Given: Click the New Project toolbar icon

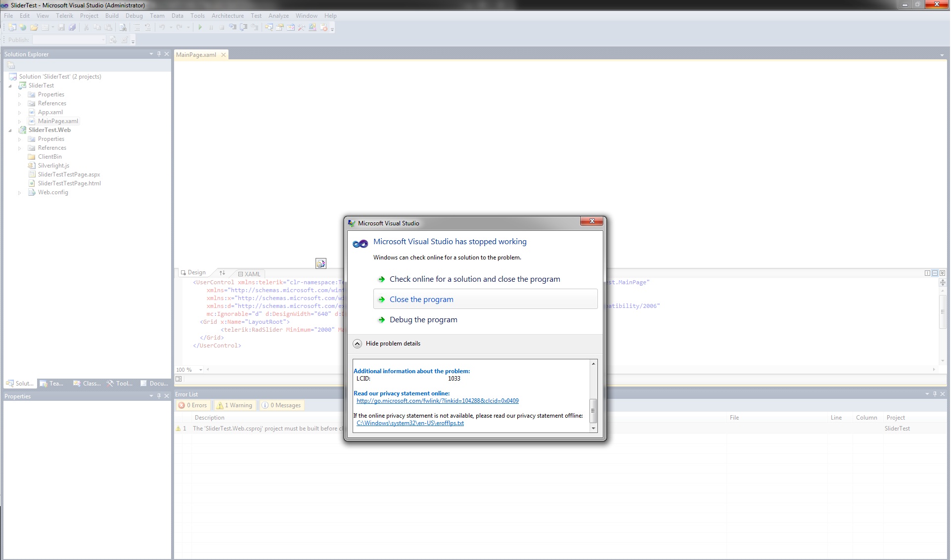Looking at the screenshot, I should pos(12,28).
